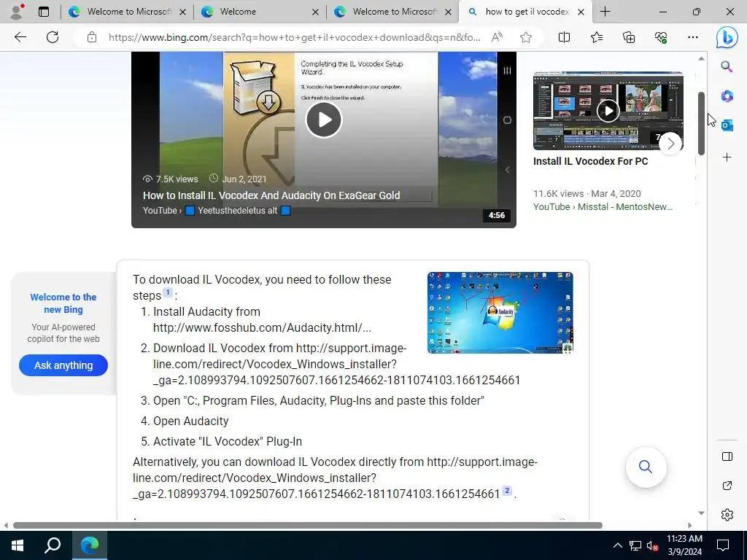Image resolution: width=747 pixels, height=560 pixels.
Task: Open citation 1 superscript
Action: click(168, 292)
